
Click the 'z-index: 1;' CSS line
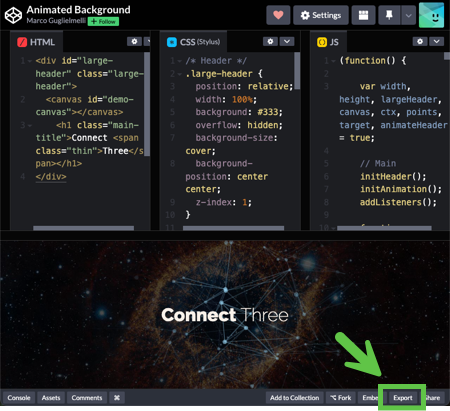224,202
